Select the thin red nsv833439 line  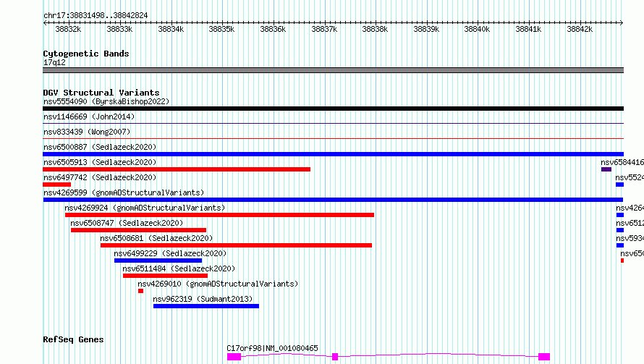click(x=333, y=138)
